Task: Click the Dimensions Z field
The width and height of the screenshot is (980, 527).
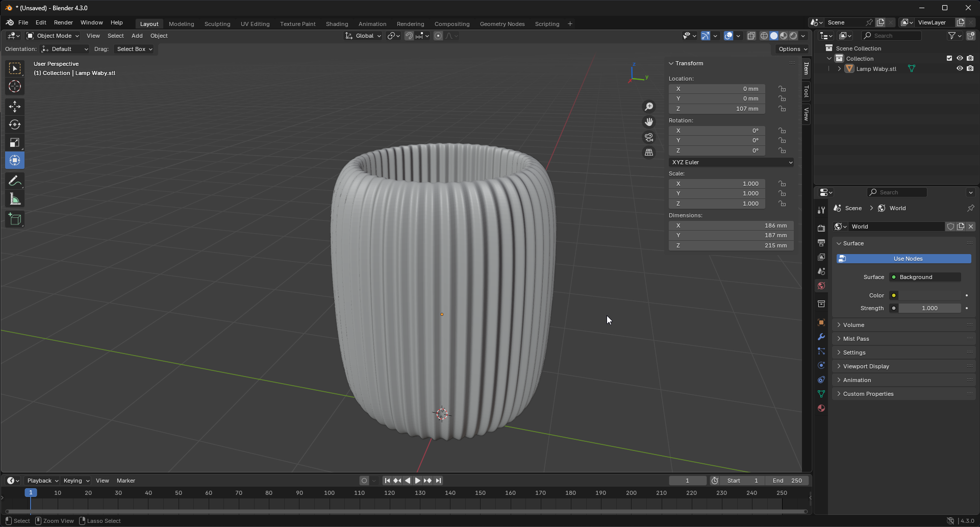Action: [x=731, y=245]
